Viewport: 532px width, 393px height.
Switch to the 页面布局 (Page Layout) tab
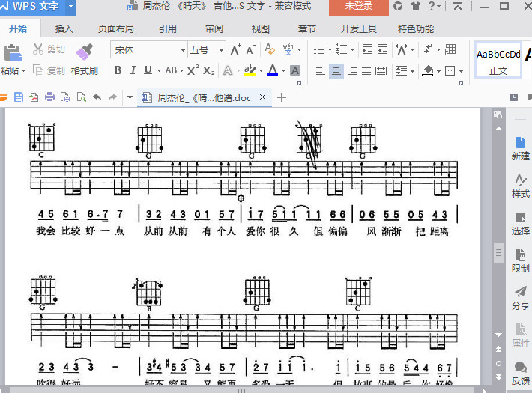click(115, 29)
